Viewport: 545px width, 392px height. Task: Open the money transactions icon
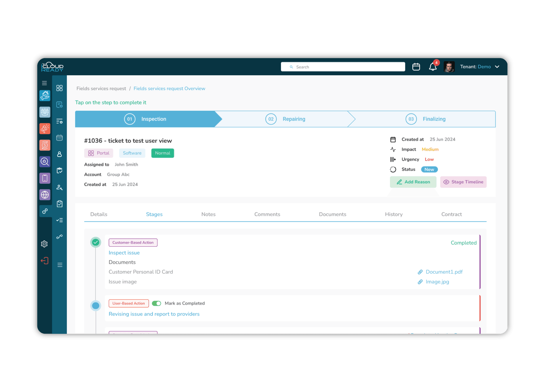tap(45, 145)
